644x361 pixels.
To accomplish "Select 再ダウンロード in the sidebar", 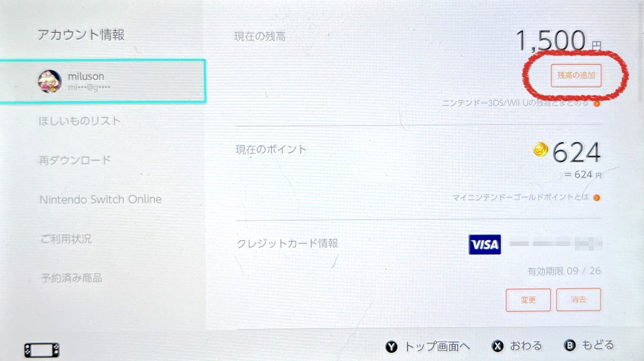I will (75, 160).
